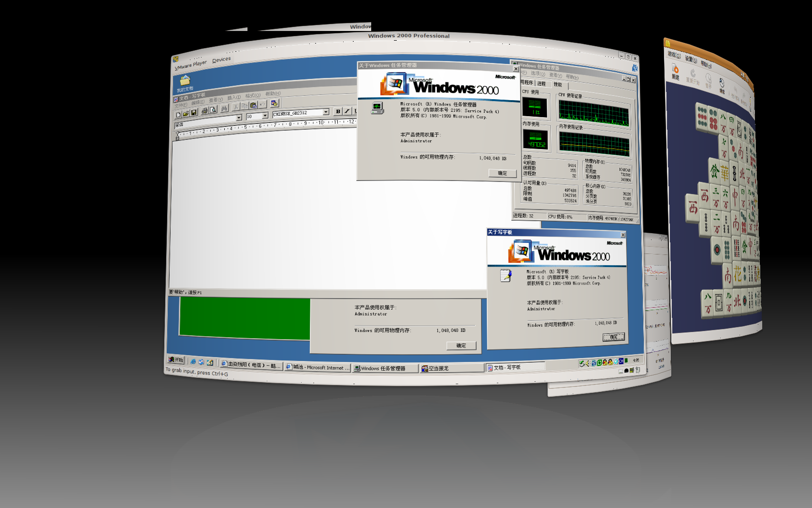Click 确定 in 关于Windows 任务管理器 dialog
The width and height of the screenshot is (812, 508).
(503, 173)
